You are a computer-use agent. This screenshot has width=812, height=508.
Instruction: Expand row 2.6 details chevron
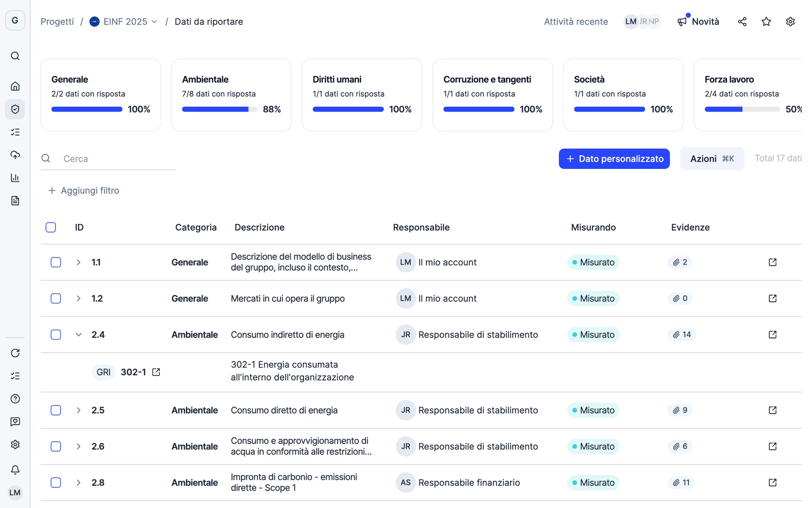78,446
